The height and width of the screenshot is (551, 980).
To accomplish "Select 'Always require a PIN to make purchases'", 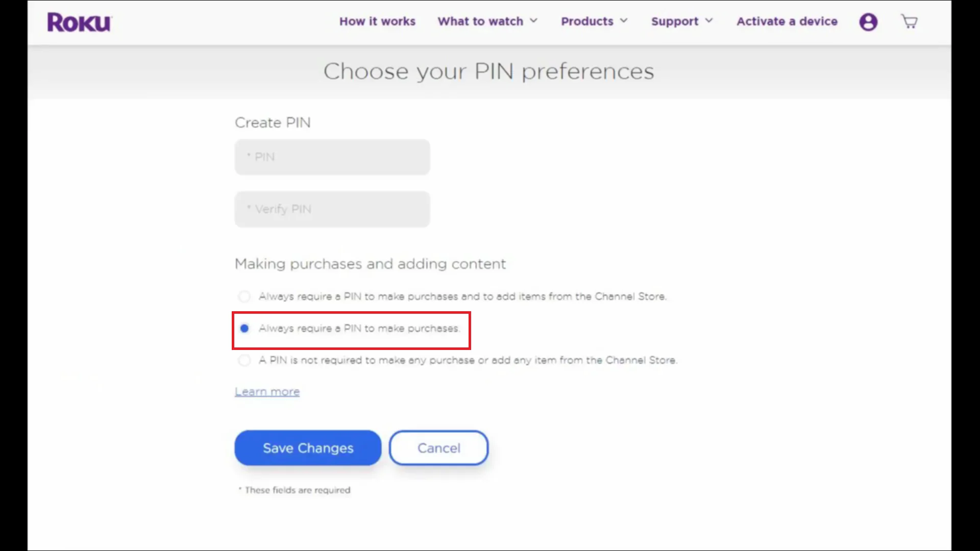I will [x=244, y=329].
